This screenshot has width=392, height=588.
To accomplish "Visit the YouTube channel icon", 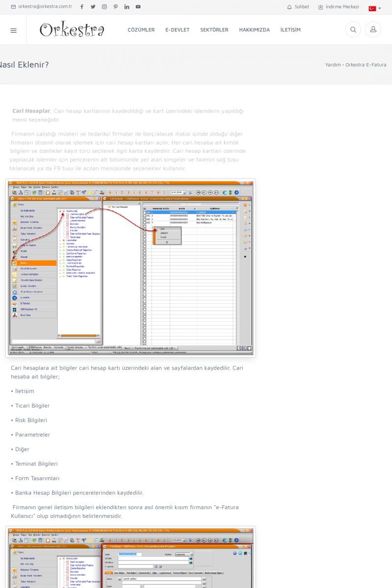I will pyautogui.click(x=138, y=7).
